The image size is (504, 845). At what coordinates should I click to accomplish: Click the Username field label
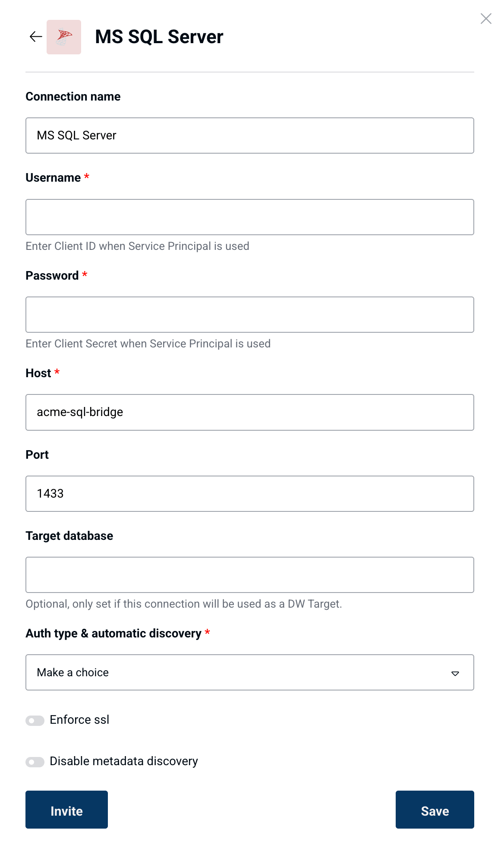[x=53, y=177]
